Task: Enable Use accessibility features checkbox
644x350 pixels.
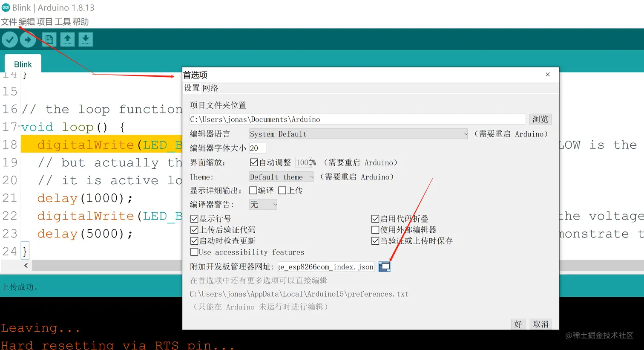Action: point(194,252)
